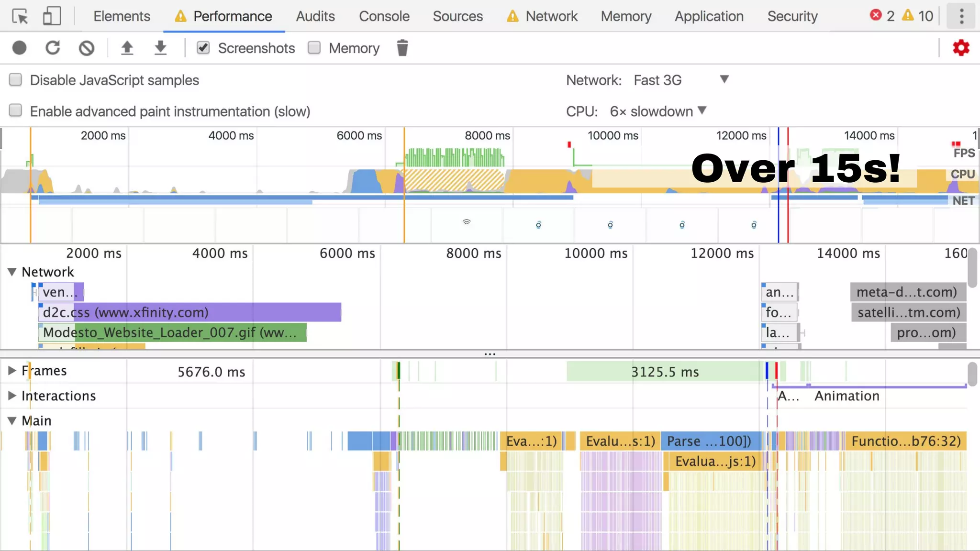
Task: Click the save profile download icon
Action: point(160,48)
